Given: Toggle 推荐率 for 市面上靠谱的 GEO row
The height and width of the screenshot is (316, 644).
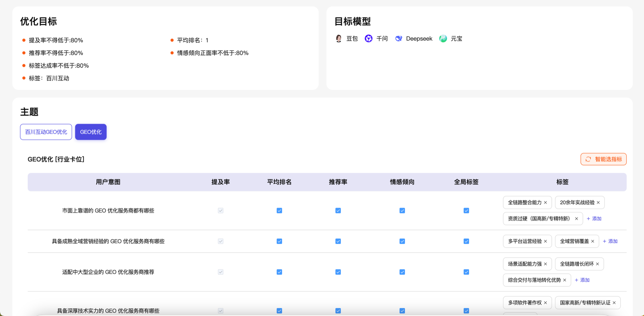Looking at the screenshot, I should click(x=338, y=211).
